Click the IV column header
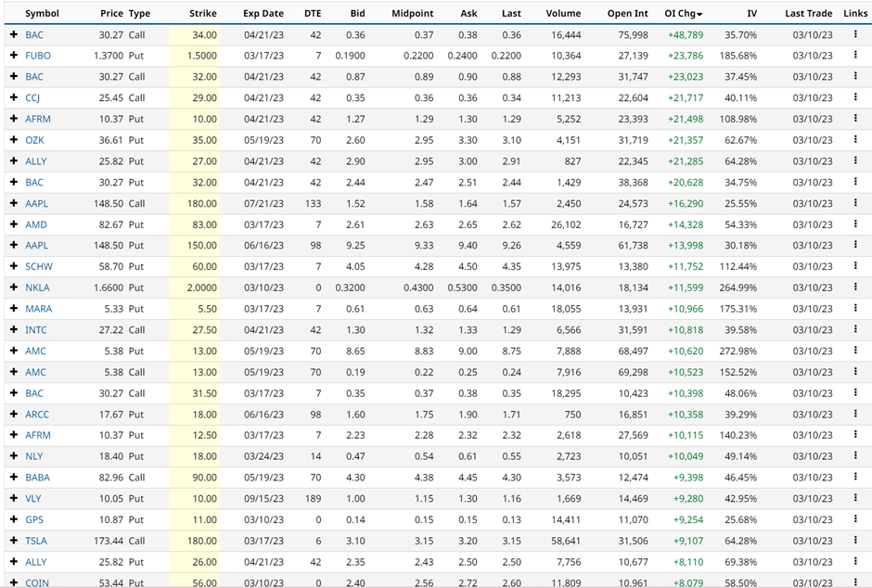872x588 pixels. (x=750, y=14)
